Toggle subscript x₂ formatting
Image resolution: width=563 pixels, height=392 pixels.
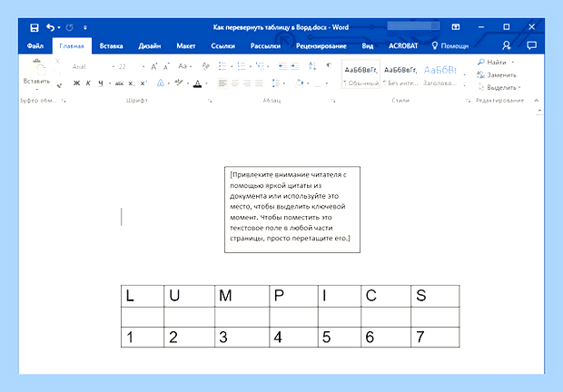(131, 83)
